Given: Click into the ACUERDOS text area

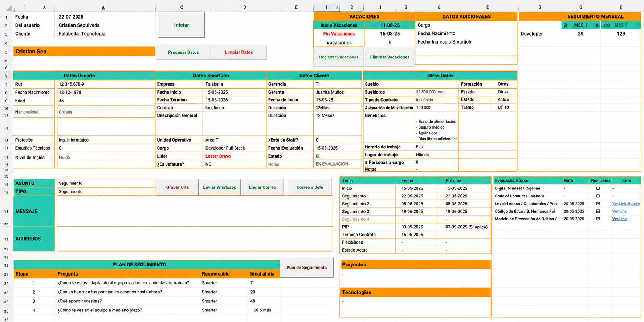Looking at the screenshot, I should tap(195, 239).
